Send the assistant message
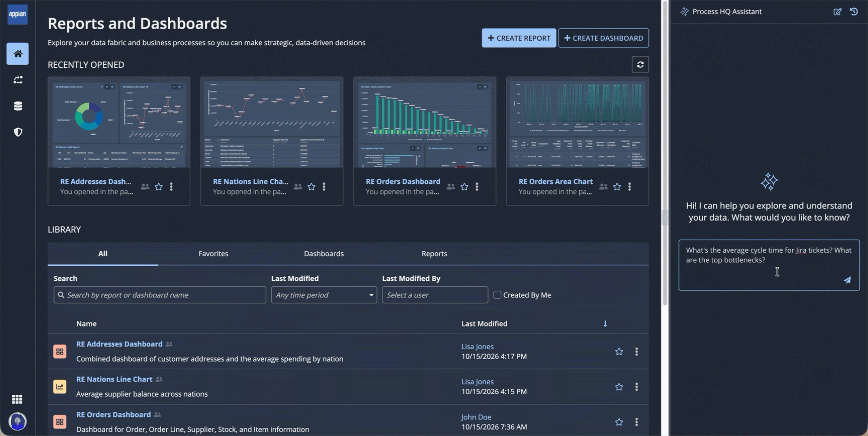Image resolution: width=868 pixels, height=436 pixels. [847, 280]
